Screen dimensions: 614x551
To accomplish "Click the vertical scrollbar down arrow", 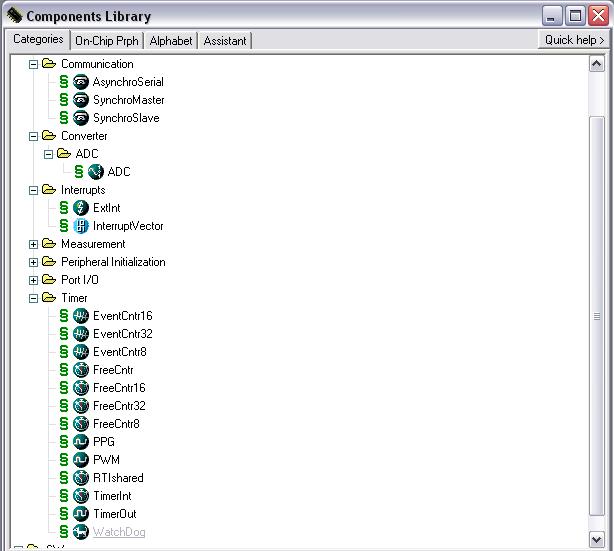I will pos(598,539).
